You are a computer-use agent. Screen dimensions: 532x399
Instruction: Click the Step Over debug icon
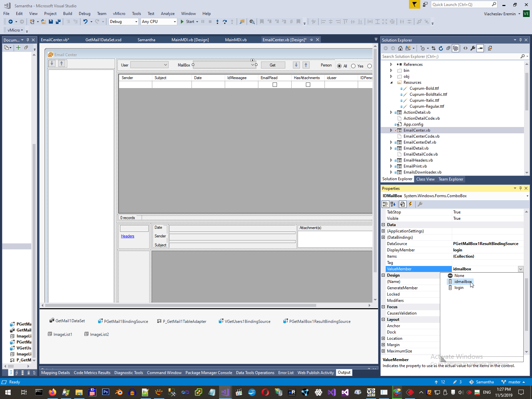(225, 22)
